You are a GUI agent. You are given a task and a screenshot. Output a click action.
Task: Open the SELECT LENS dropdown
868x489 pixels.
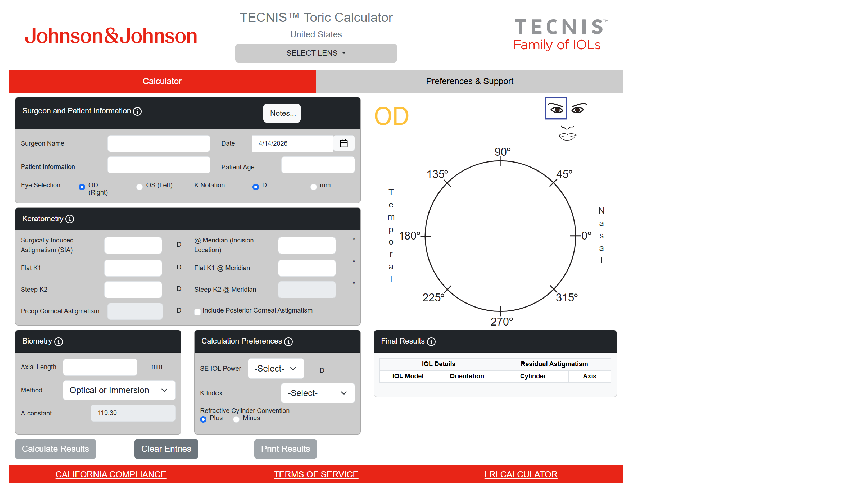(x=316, y=53)
